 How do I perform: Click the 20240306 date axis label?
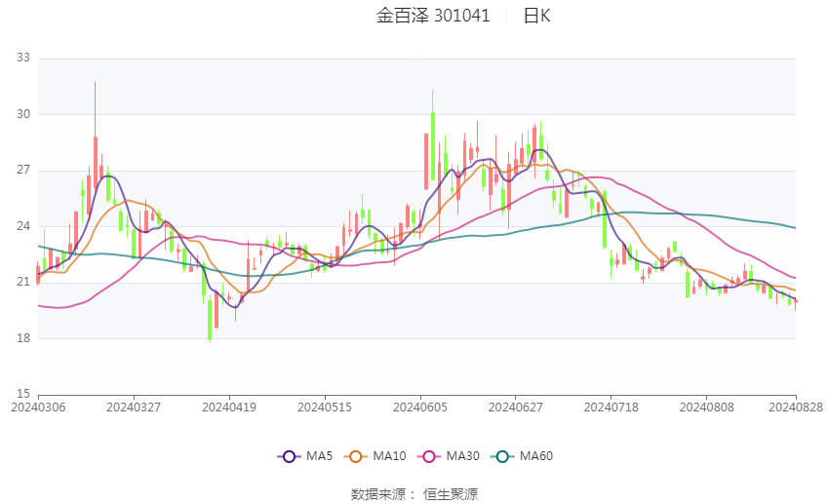[x=38, y=407]
